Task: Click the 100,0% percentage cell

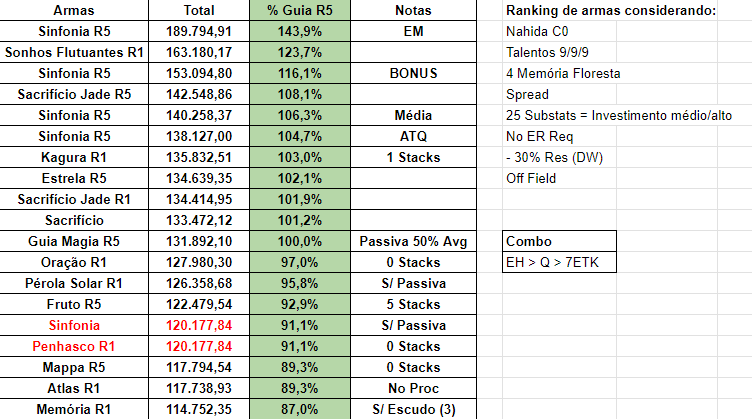Action: pyautogui.click(x=300, y=241)
